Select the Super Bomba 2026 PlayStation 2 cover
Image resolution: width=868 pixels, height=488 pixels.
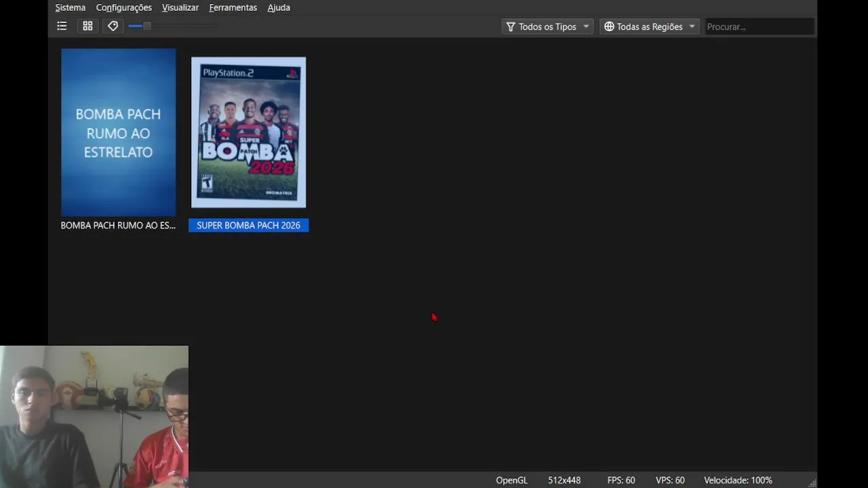[x=249, y=132]
